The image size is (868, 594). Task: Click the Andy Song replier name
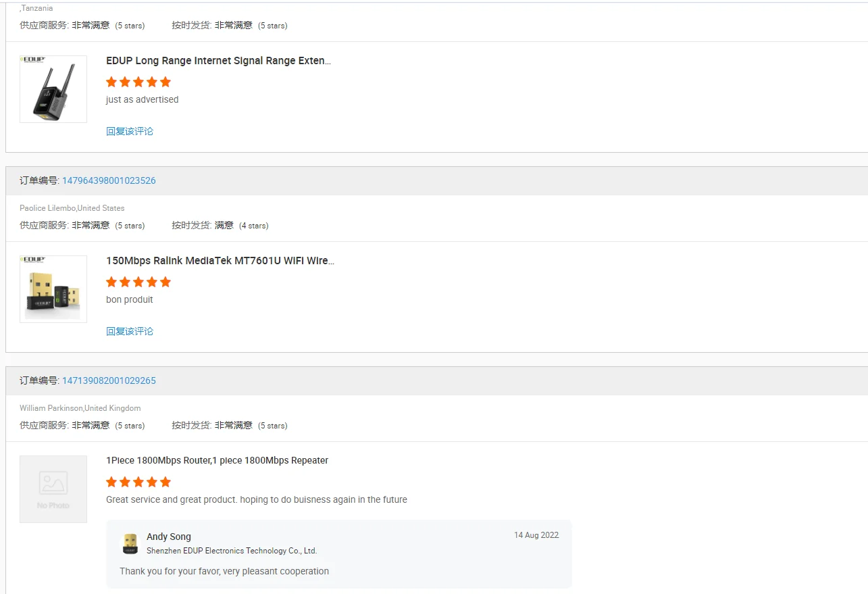click(169, 537)
